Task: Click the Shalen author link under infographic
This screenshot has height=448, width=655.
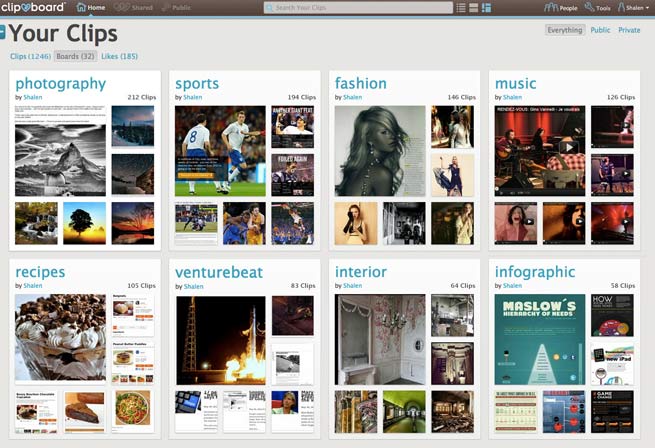Action: [x=512, y=285]
